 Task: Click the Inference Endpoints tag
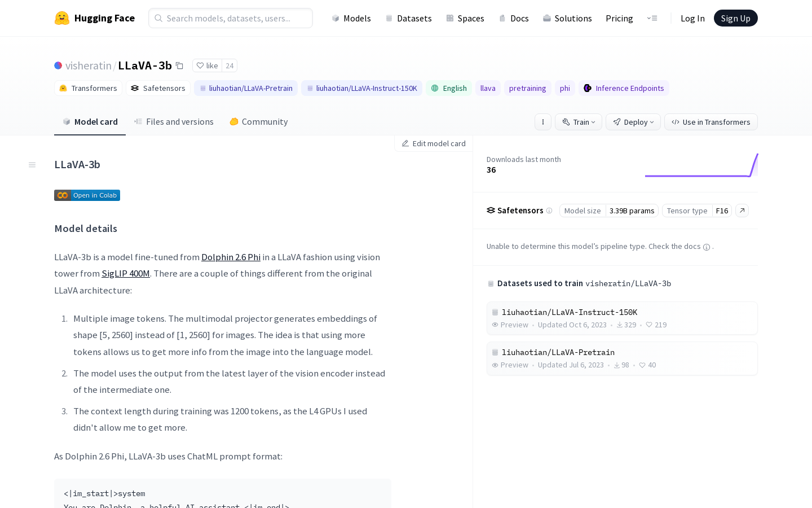tap(624, 88)
